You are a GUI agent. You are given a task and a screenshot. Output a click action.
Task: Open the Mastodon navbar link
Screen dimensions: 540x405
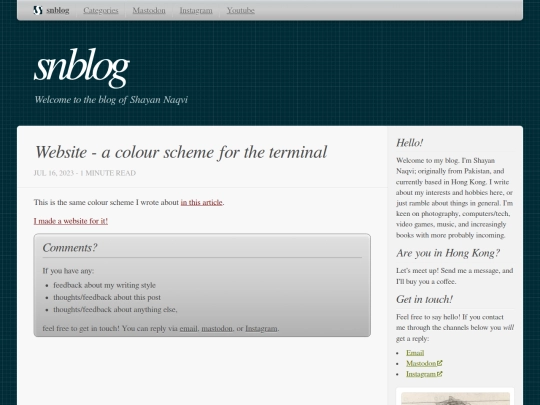click(x=149, y=10)
